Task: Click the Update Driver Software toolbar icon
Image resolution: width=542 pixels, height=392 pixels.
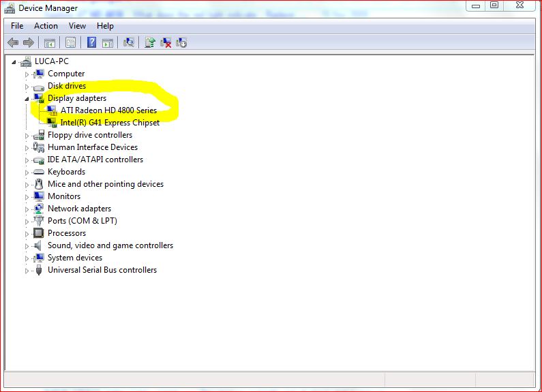Action: coord(150,42)
